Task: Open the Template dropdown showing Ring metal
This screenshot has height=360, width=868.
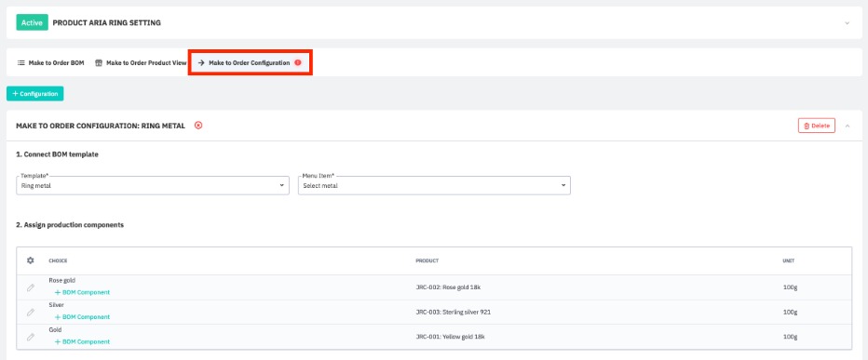Action: click(x=153, y=186)
